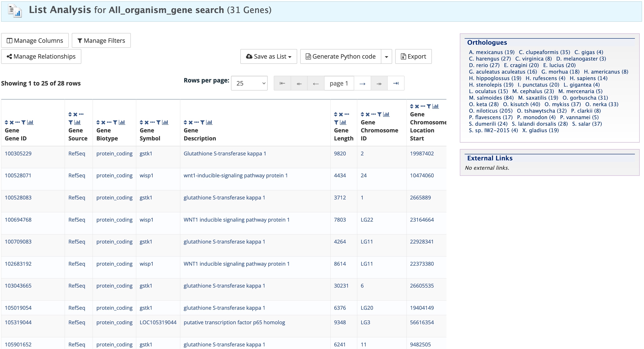Open the Save as List dropdown
The height and width of the screenshot is (349, 644).
pos(269,57)
